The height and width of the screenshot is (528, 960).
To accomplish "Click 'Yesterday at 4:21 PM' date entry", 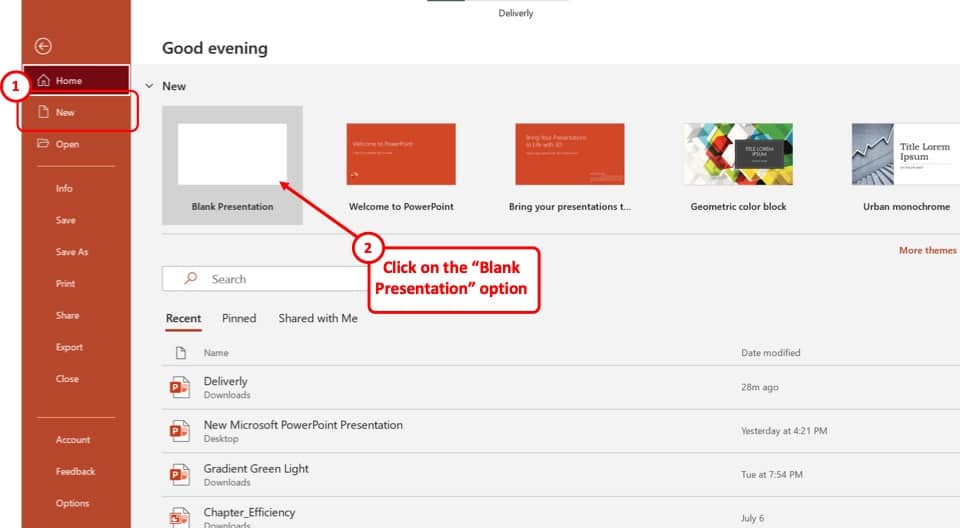I will (784, 431).
